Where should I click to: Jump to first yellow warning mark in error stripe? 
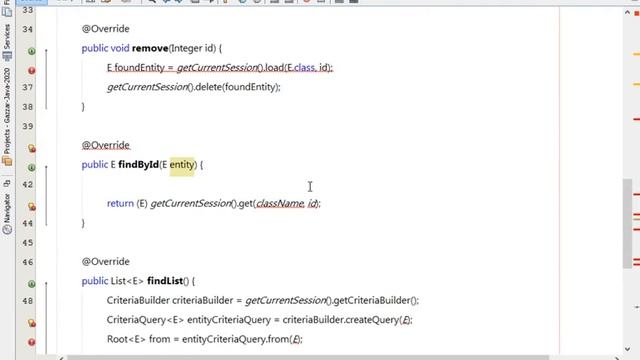pyautogui.click(x=636, y=54)
